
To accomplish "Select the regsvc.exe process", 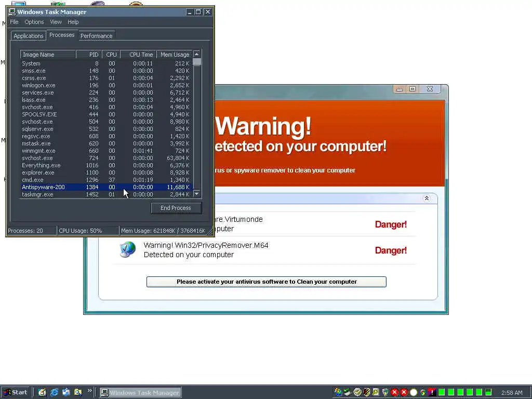I will (106, 137).
